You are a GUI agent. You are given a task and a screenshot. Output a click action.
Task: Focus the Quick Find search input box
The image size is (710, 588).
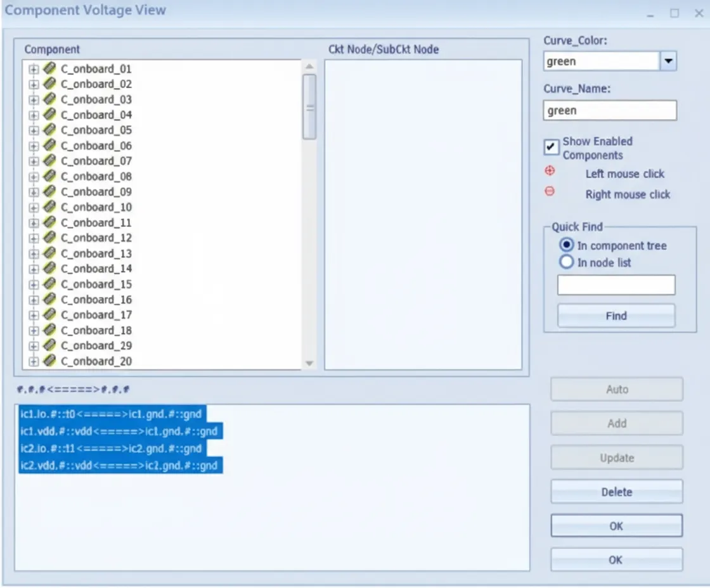(x=616, y=284)
